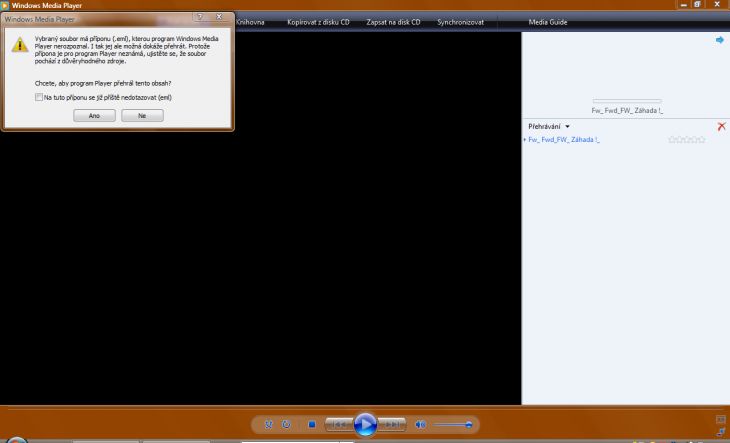Check 'Na tuto příponu se již příště nedotazovat'

click(x=39, y=97)
